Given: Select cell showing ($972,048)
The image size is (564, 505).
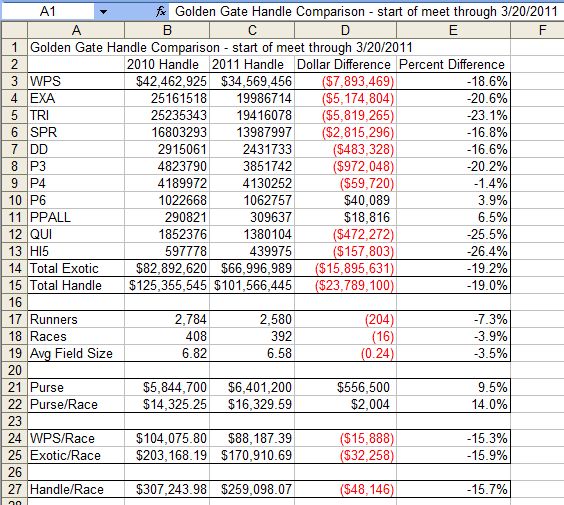Looking at the screenshot, I should point(345,166).
